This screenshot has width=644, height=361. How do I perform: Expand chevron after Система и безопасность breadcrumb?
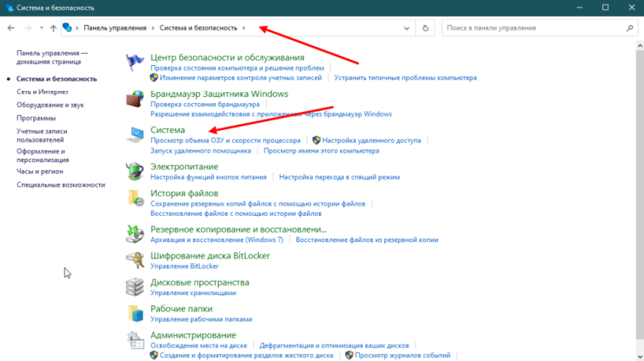[x=243, y=28]
